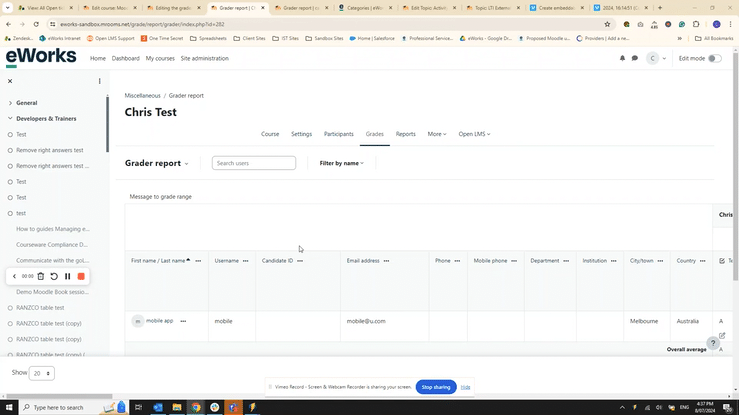This screenshot has height=415, width=739.
Task: Pause the screen recording
Action: [x=67, y=277]
